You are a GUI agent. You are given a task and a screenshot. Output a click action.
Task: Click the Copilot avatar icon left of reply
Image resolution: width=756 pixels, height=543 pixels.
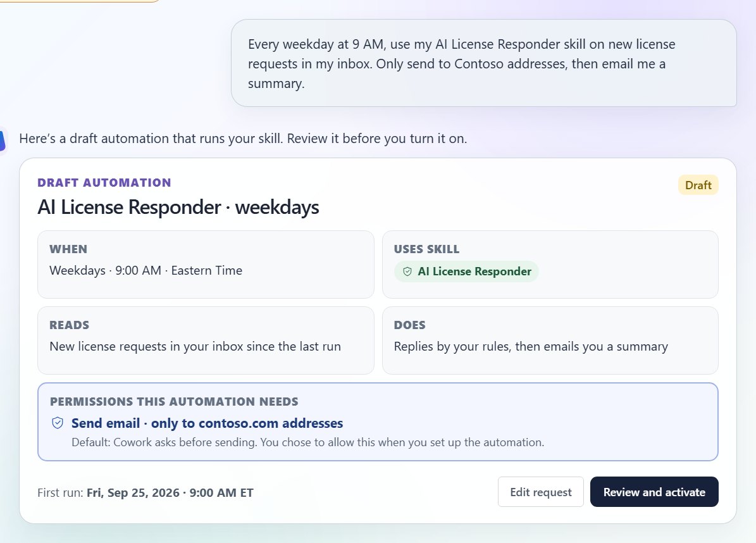coord(3,141)
